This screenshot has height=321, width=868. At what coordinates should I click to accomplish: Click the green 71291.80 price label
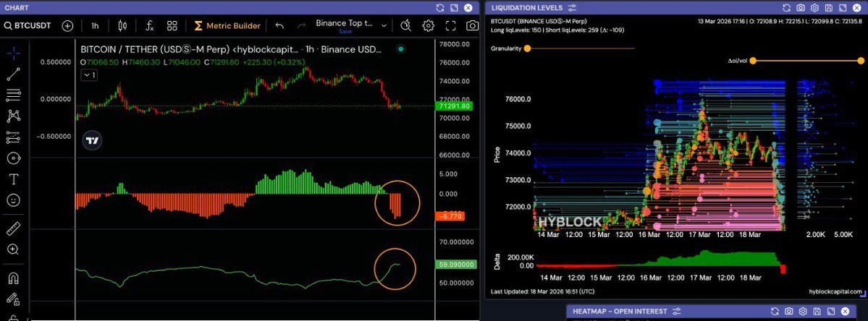(454, 106)
